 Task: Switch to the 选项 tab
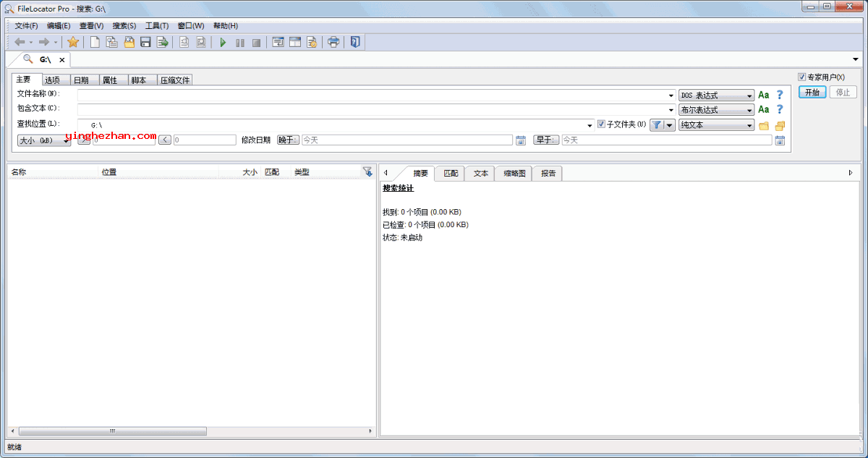point(55,80)
